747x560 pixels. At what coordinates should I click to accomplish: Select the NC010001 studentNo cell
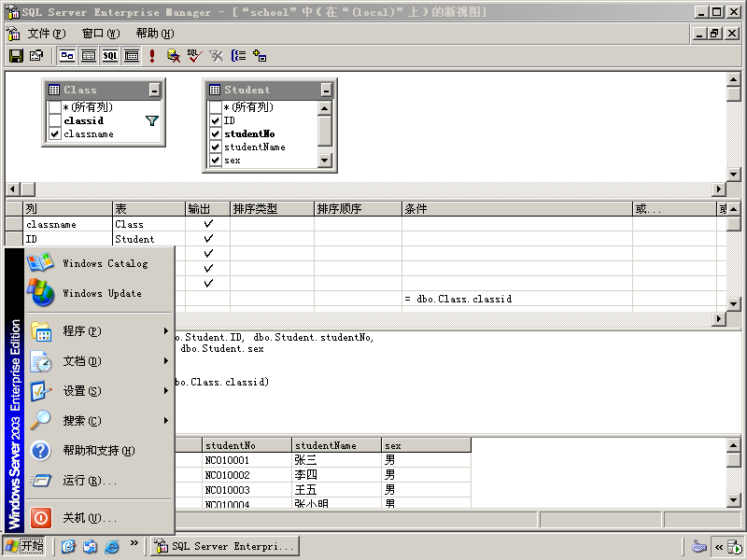click(x=247, y=460)
